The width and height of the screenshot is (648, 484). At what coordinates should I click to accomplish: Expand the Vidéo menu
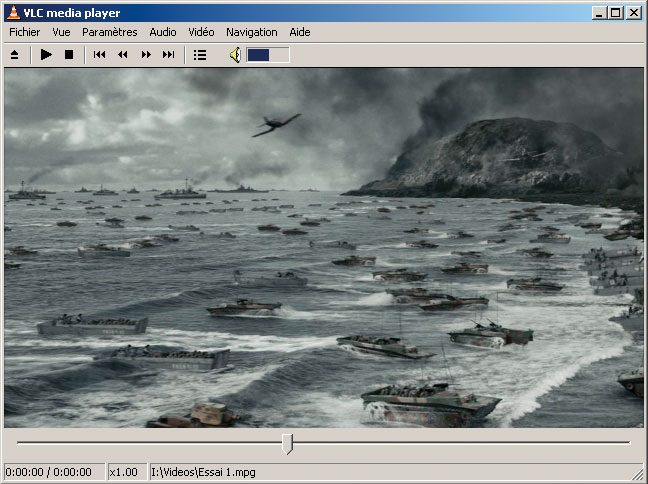click(201, 32)
